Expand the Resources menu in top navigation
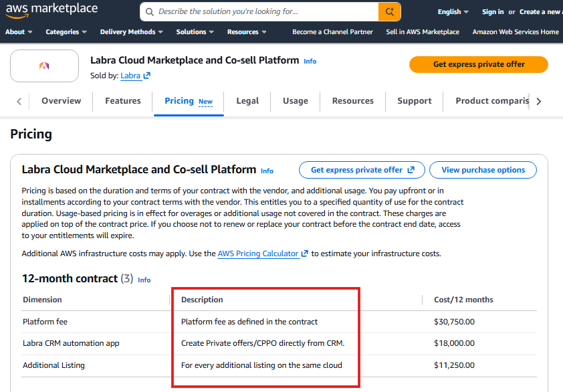The image size is (563, 392). click(x=247, y=32)
